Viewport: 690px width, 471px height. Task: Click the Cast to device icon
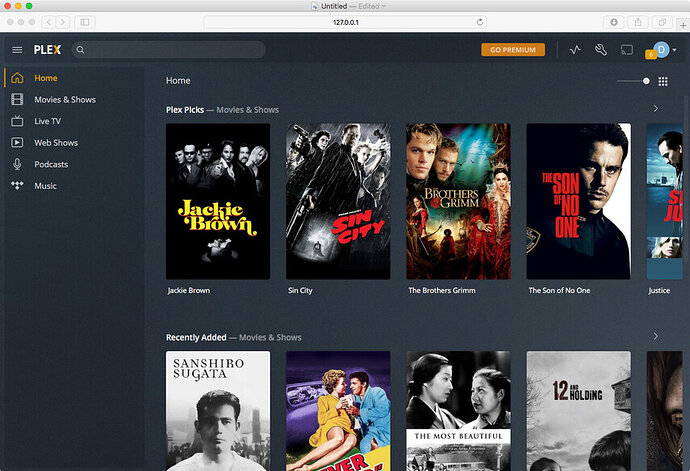click(x=627, y=50)
